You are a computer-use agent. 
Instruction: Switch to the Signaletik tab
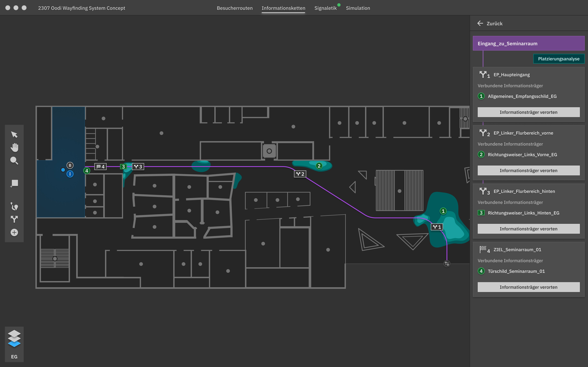326,8
